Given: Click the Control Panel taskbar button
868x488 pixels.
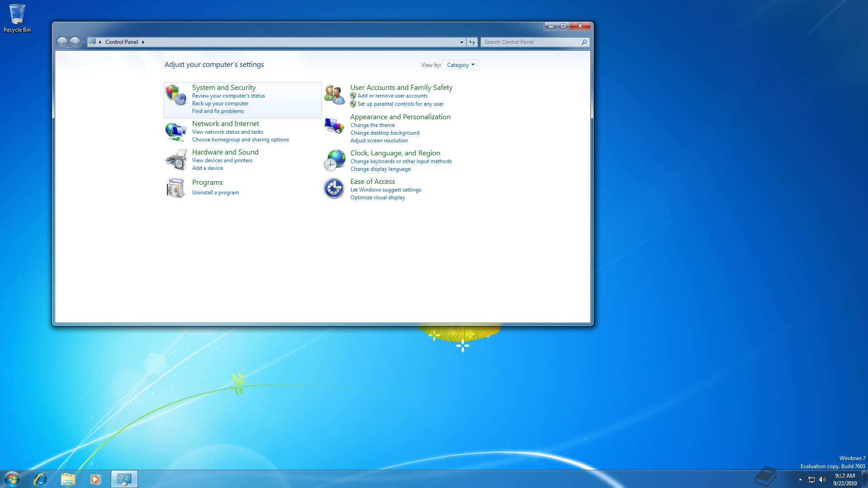Looking at the screenshot, I should [x=124, y=479].
